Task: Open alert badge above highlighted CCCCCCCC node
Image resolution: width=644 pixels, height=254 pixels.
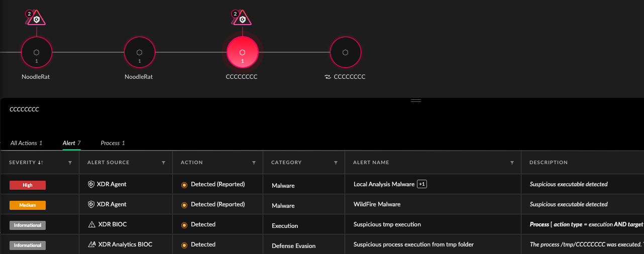Action: (242, 19)
